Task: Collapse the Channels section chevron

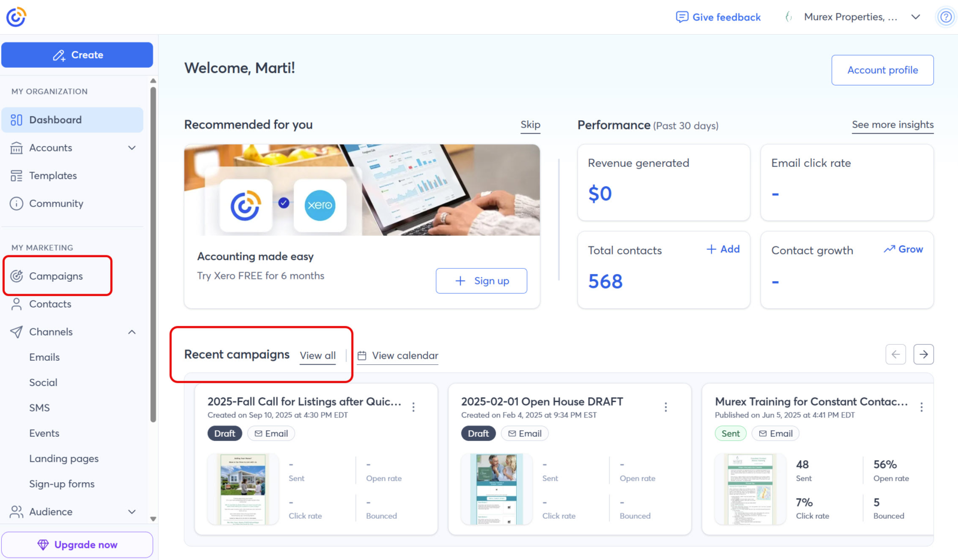Action: pyautogui.click(x=132, y=332)
